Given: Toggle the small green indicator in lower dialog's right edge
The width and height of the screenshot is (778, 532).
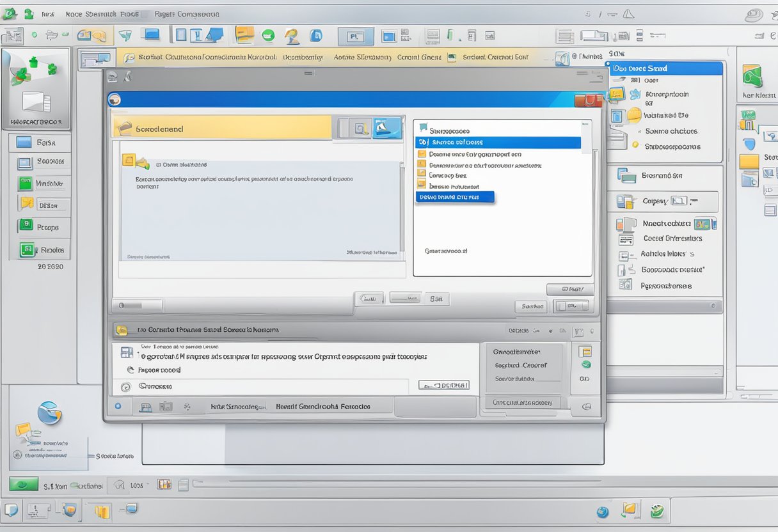Looking at the screenshot, I should coord(585,365).
